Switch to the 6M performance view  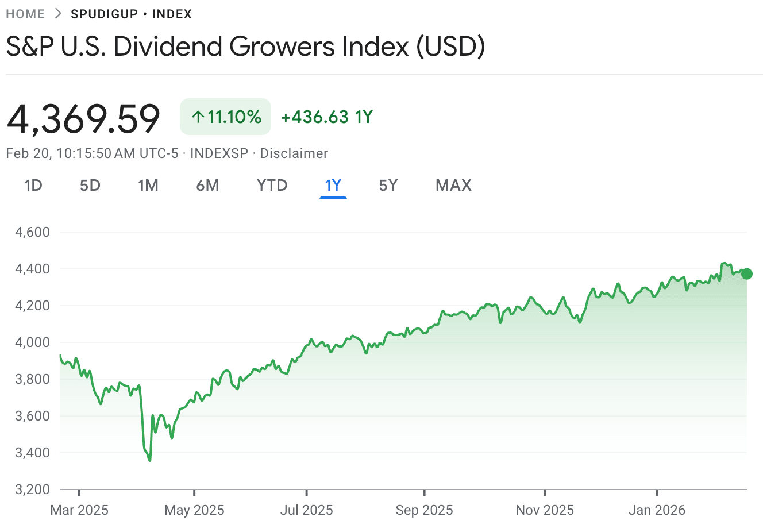click(208, 185)
